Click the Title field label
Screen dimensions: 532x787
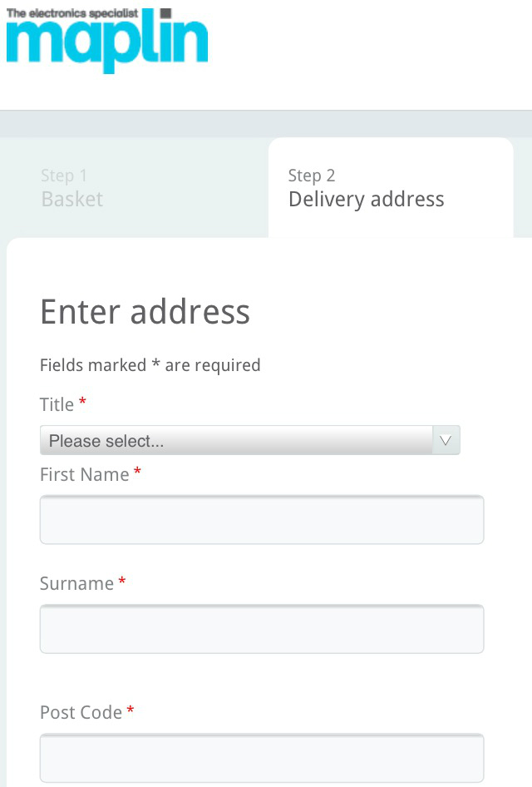(57, 404)
